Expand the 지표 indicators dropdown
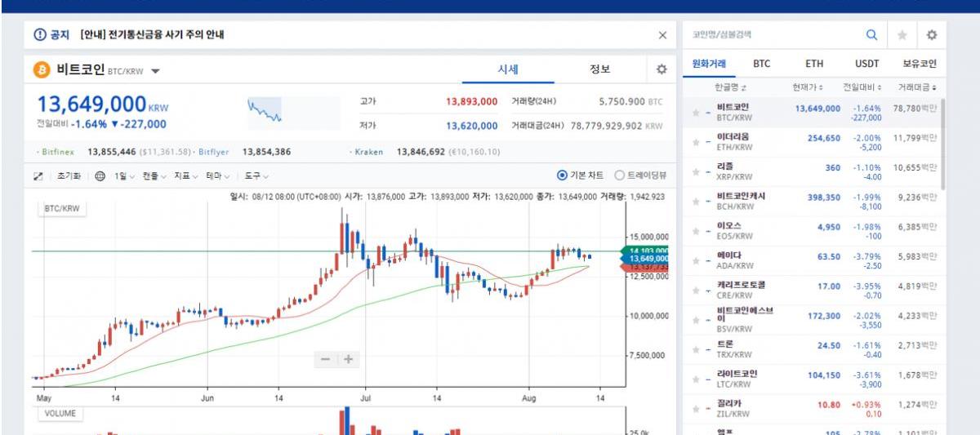 (185, 175)
